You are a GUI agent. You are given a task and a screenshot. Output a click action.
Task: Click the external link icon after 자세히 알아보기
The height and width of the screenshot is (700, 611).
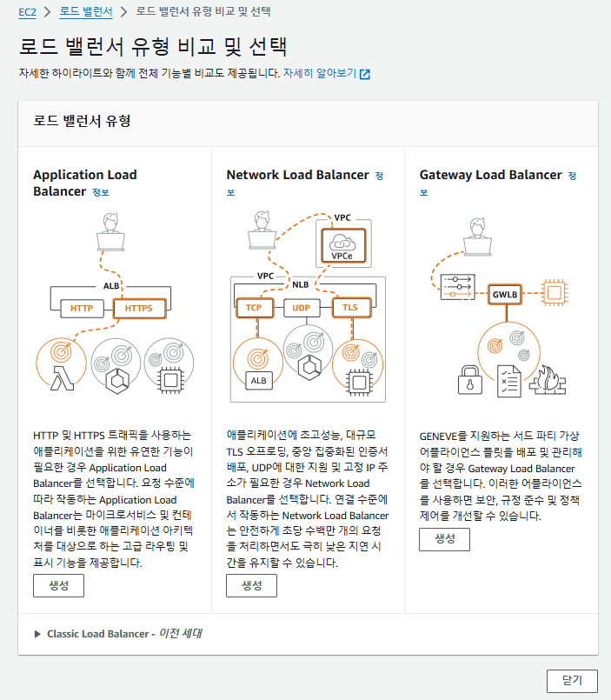click(365, 74)
